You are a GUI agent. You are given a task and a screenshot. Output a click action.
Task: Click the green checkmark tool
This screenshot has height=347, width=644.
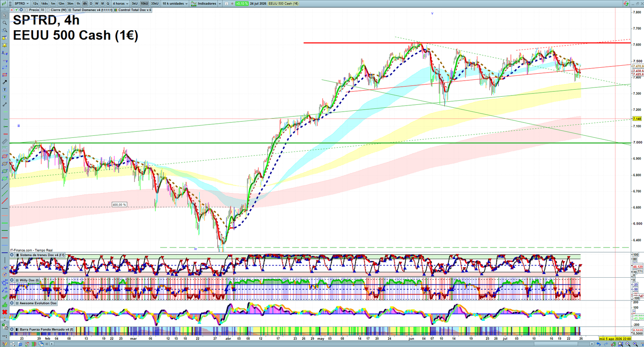[x=4, y=297]
